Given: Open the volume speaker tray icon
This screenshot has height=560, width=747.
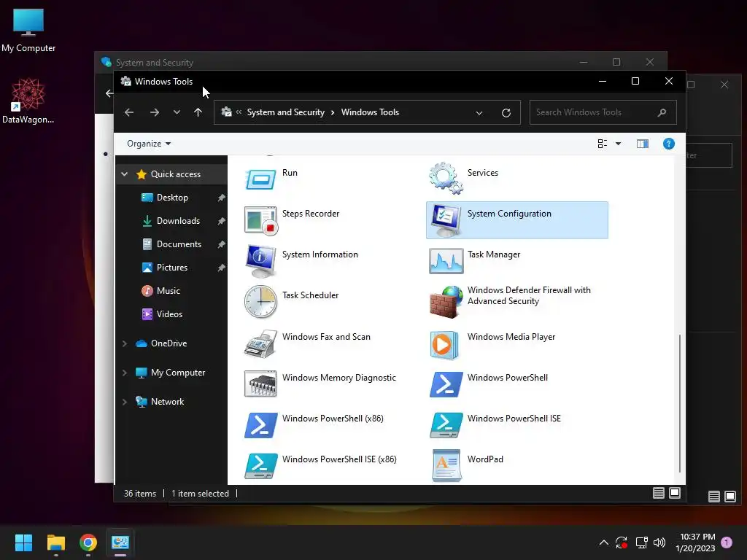Looking at the screenshot, I should (x=659, y=542).
